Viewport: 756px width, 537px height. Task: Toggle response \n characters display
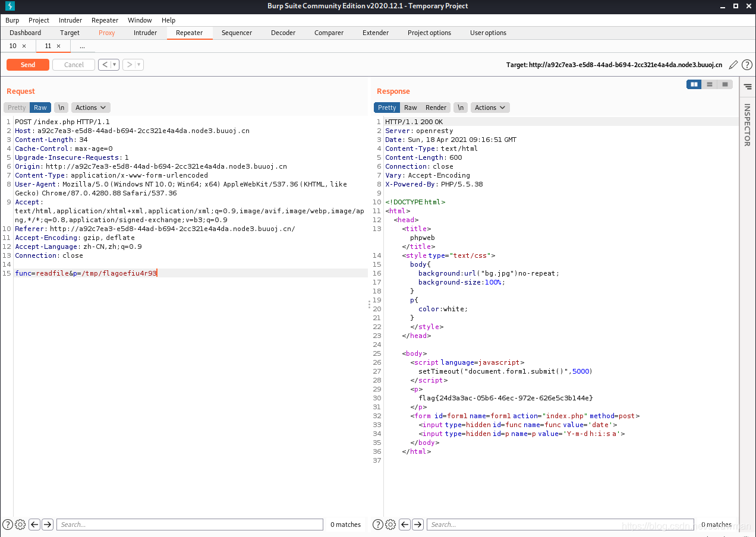461,108
